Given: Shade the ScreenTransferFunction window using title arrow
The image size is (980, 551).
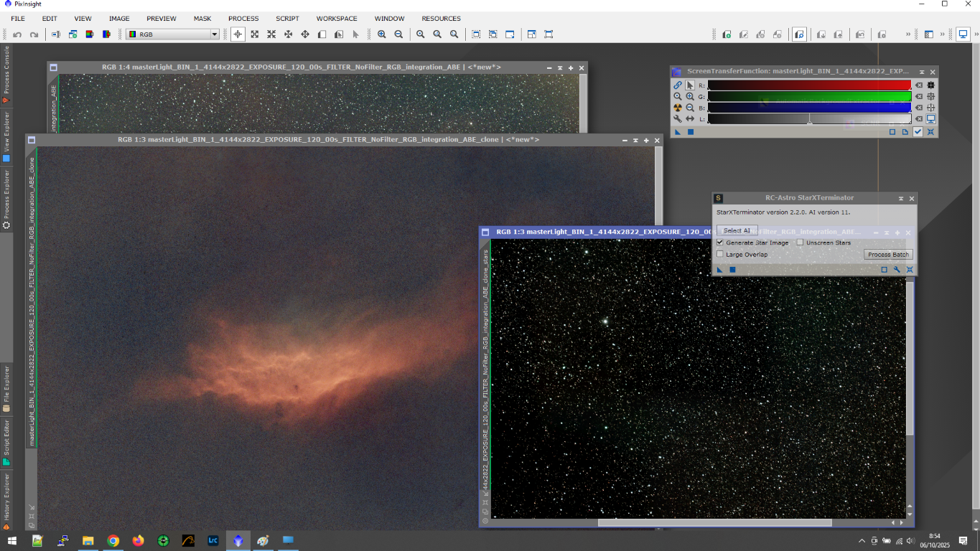Looking at the screenshot, I should [922, 72].
